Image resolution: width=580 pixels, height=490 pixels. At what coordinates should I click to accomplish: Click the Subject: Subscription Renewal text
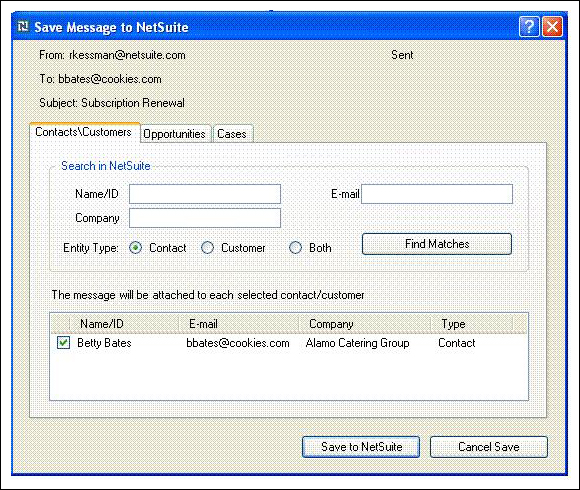(112, 103)
